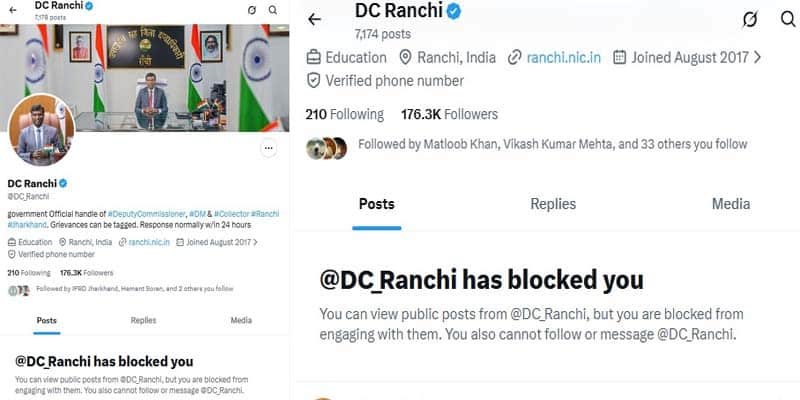
Task: Open Media tab in the larger profile view
Action: click(730, 204)
